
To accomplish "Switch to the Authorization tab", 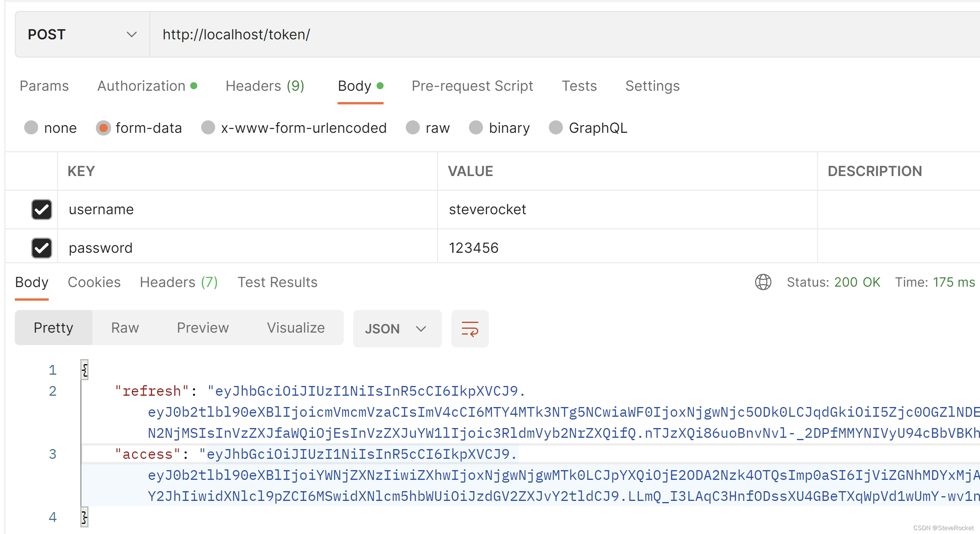I will click(142, 86).
